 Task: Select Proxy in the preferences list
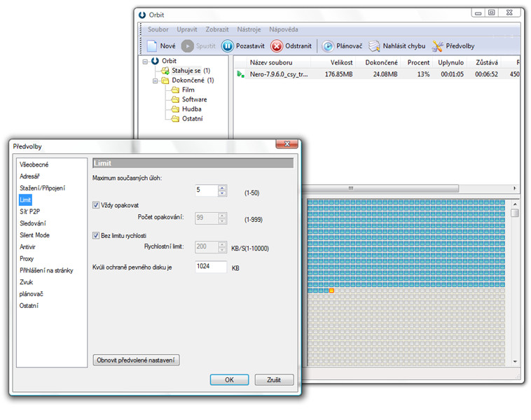[x=27, y=258]
